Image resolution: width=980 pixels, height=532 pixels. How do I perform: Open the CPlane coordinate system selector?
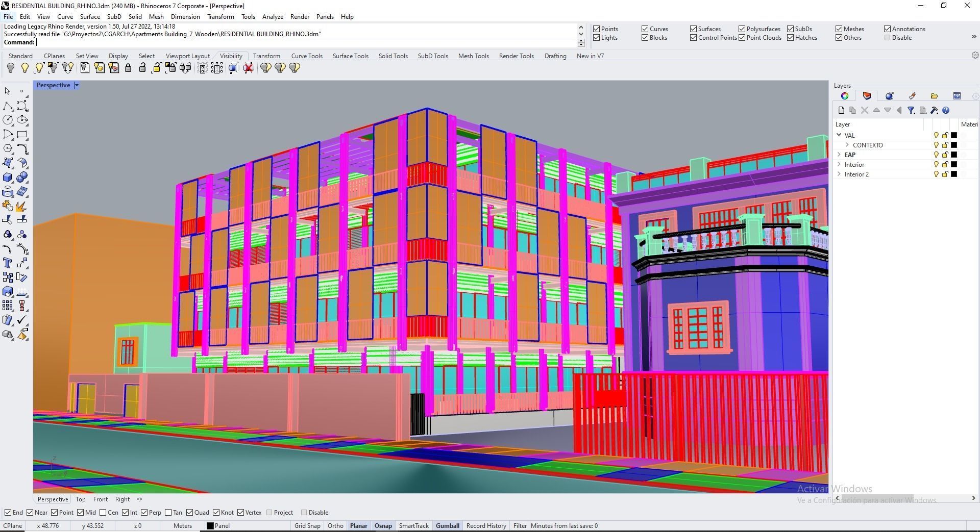point(13,526)
